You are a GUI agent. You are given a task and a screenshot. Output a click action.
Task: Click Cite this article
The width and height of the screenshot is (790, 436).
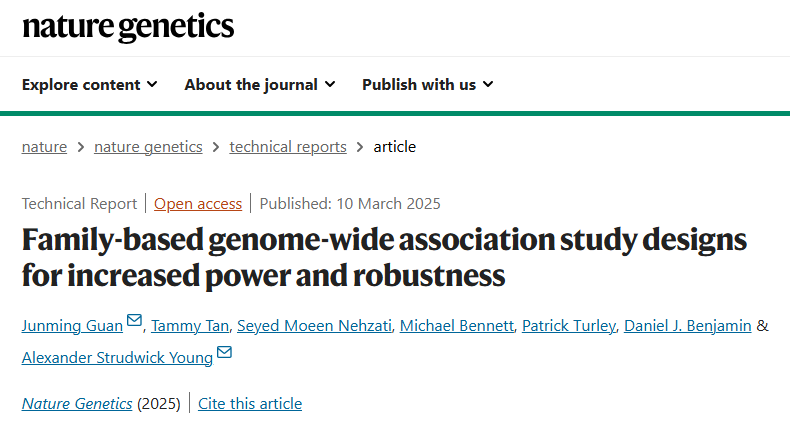[x=250, y=404]
